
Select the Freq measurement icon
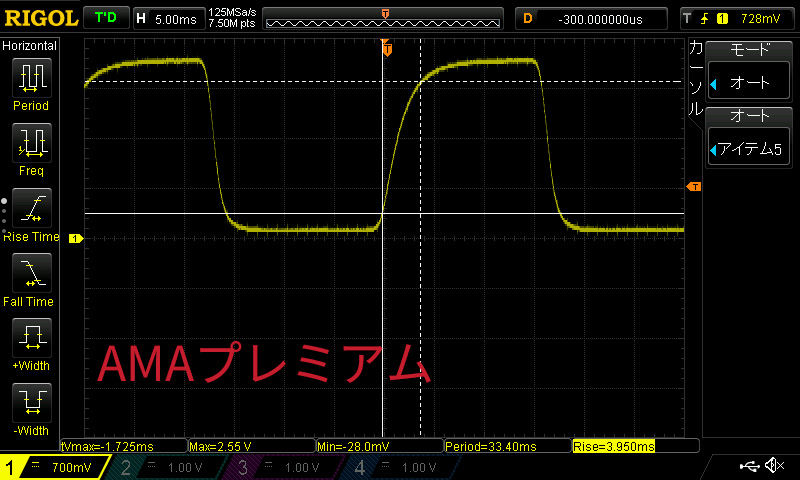click(32, 142)
